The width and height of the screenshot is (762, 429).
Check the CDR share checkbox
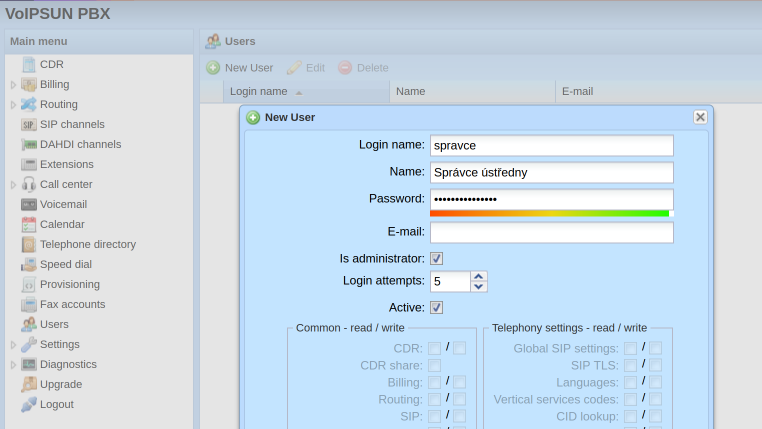[434, 365]
